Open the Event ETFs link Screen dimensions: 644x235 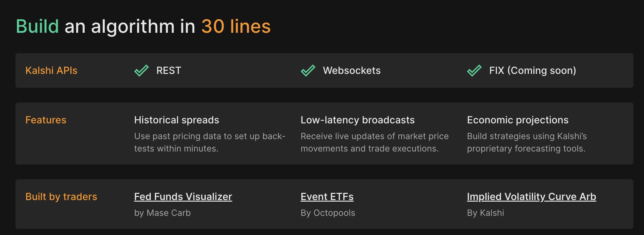(327, 197)
